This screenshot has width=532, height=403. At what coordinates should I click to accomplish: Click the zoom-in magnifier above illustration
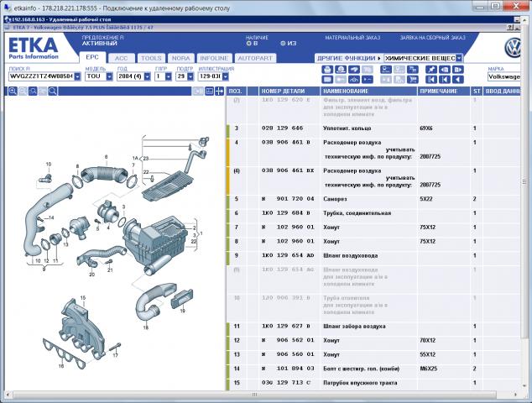pos(13,91)
